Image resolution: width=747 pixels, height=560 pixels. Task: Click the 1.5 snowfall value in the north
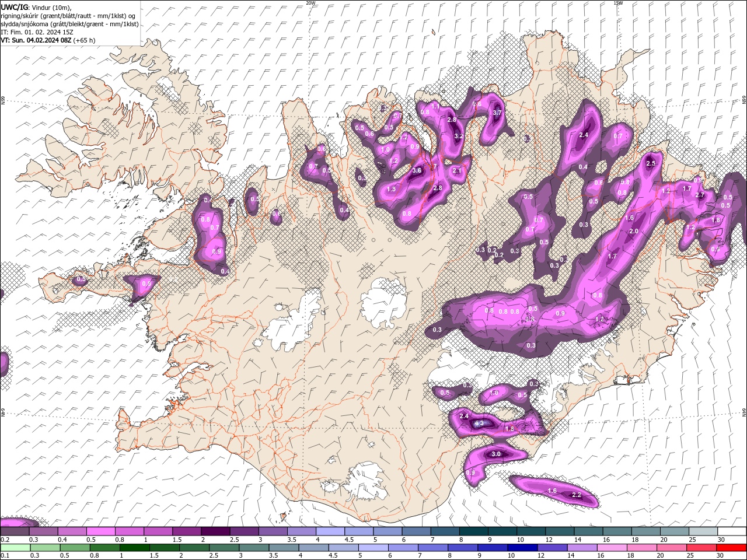click(x=392, y=190)
